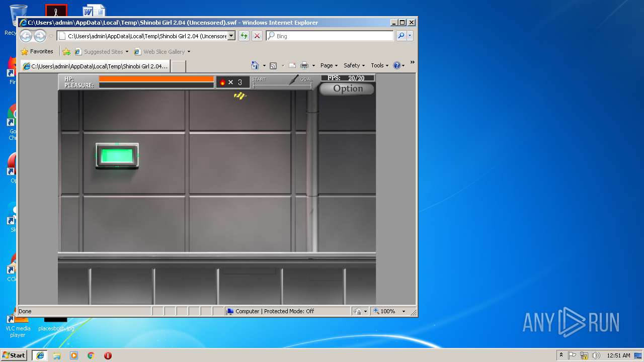The image size is (644, 362).
Task: Click the clock showing 12:51 AM
Action: [x=618, y=355]
